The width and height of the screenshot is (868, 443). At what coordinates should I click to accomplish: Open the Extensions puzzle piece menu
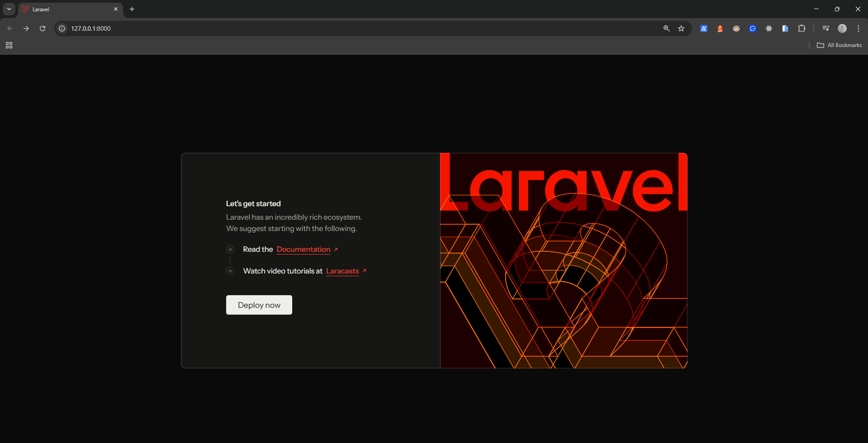click(801, 28)
